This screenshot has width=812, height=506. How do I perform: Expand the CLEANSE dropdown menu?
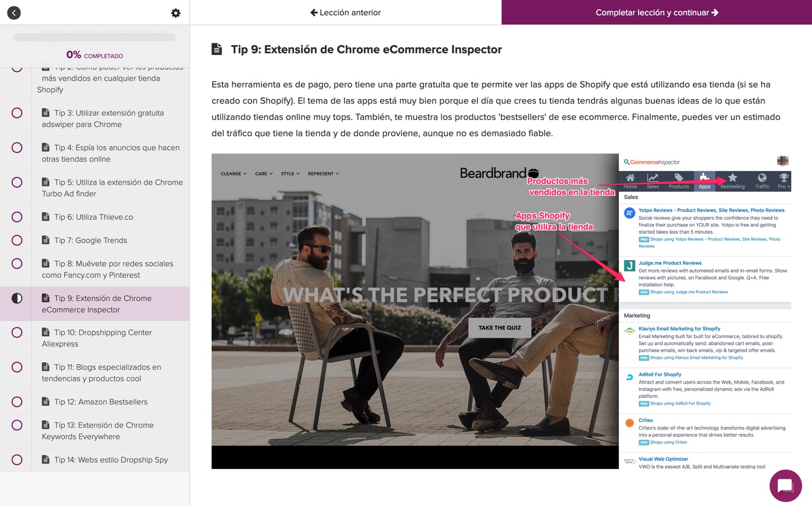(234, 174)
